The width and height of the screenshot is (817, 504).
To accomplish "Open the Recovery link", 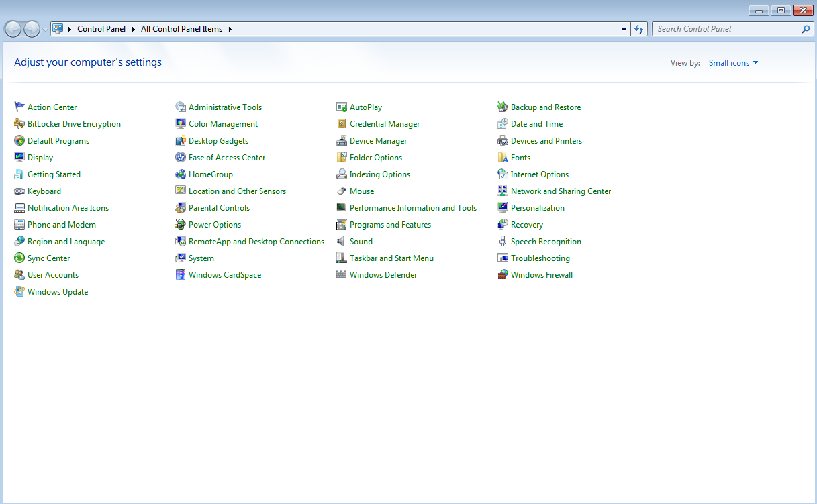I will coord(527,224).
